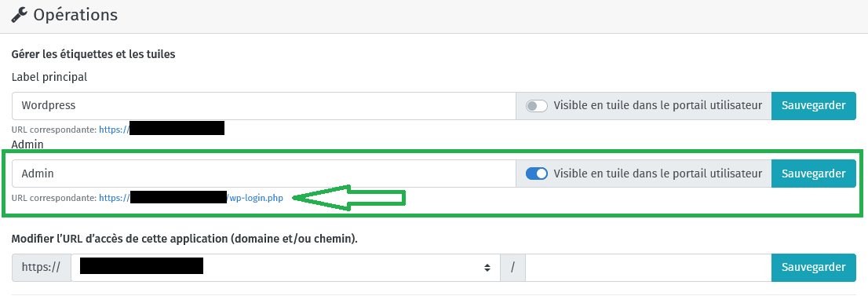Open the Wordpress corresponding URL link

pyautogui.click(x=162, y=130)
